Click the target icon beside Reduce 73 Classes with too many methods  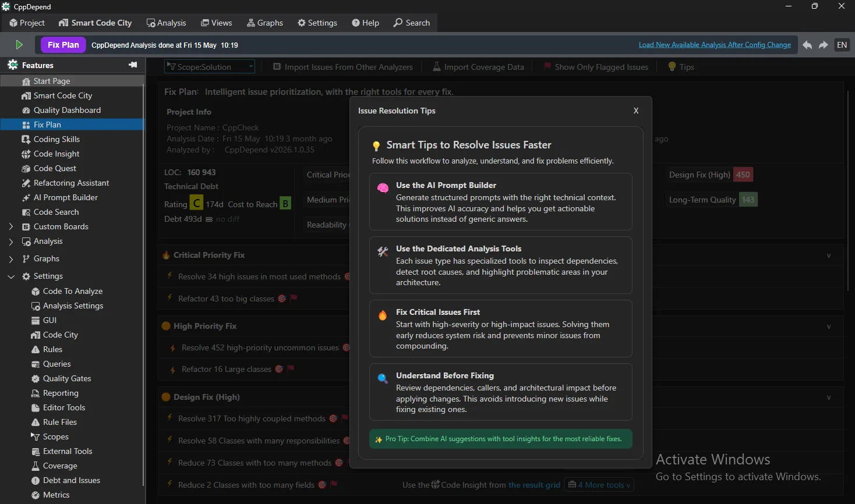338,463
